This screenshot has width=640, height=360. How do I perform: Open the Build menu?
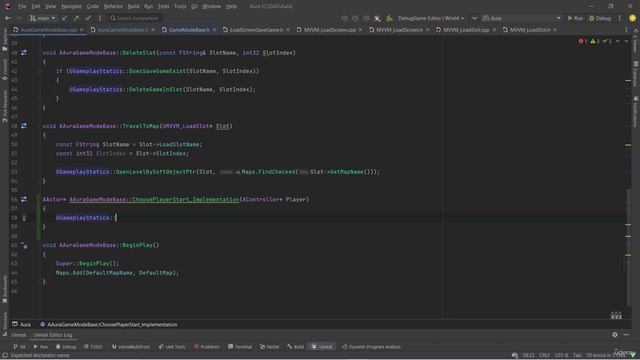coord(133,7)
